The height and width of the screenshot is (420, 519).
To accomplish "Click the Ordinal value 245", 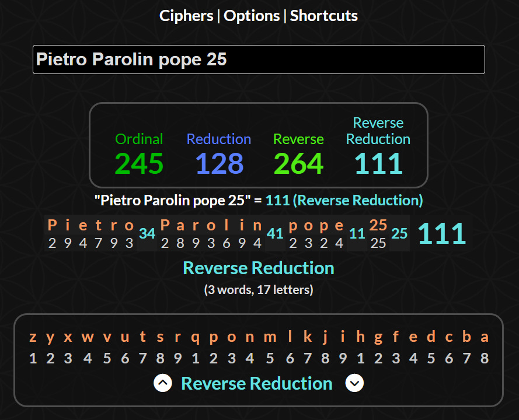I will [139, 163].
